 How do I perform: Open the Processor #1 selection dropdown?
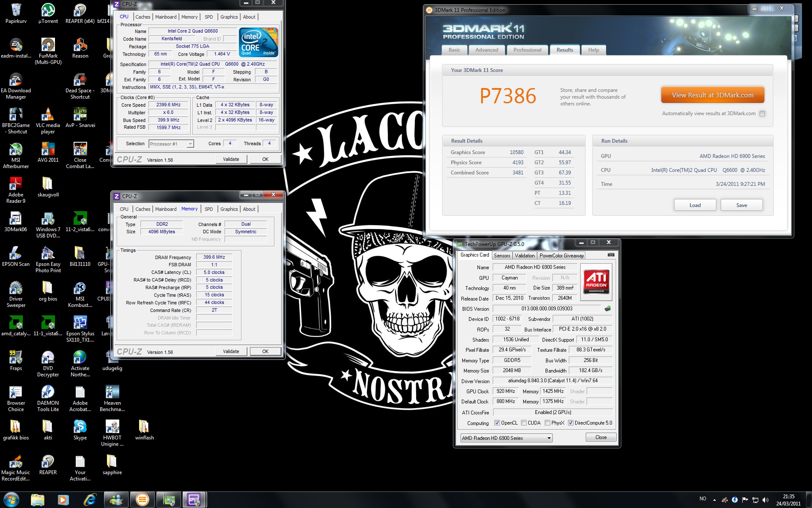pyautogui.click(x=171, y=144)
